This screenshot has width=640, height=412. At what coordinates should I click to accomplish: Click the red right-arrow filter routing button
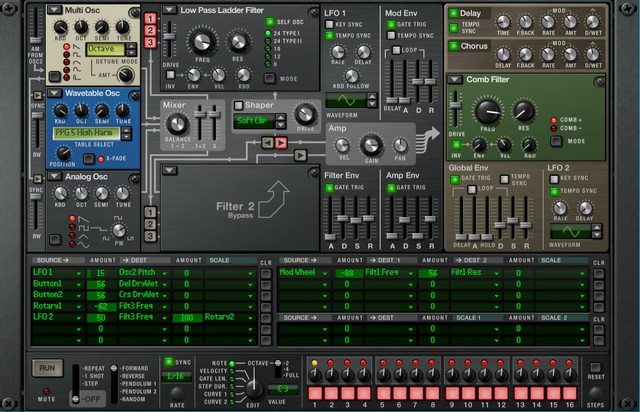(x=281, y=143)
